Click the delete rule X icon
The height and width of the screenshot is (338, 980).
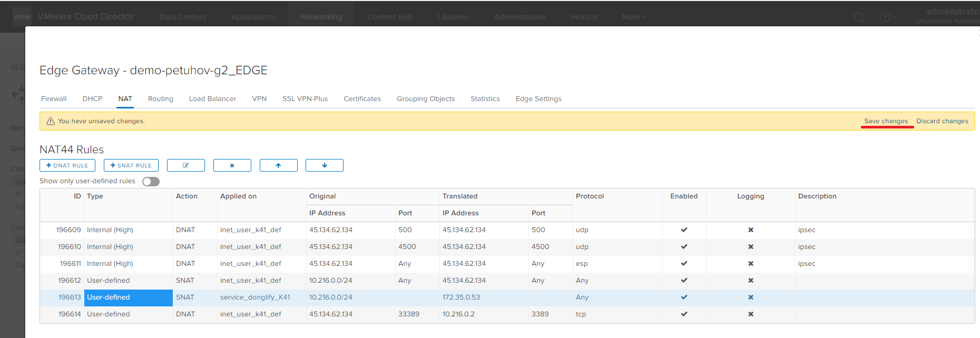232,165
